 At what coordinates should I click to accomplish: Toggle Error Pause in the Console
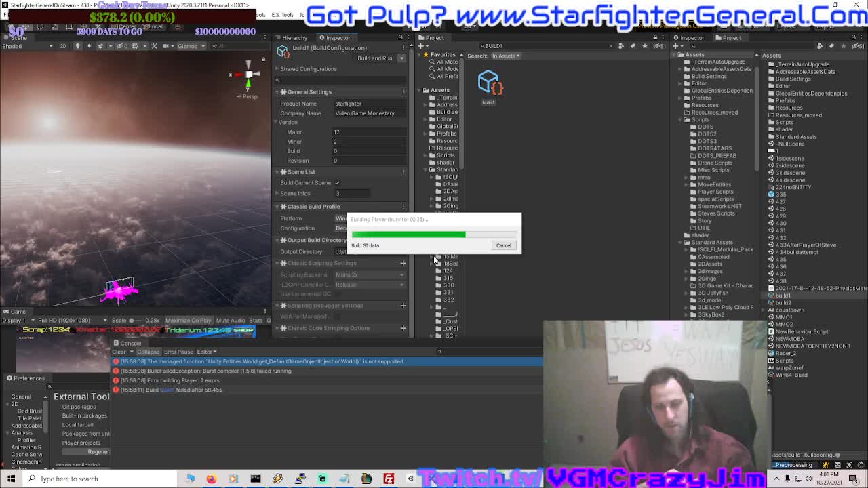(x=178, y=352)
